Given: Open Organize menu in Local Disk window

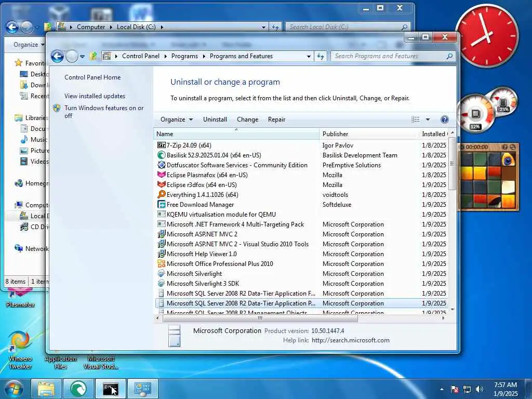Looking at the screenshot, I should (29, 45).
